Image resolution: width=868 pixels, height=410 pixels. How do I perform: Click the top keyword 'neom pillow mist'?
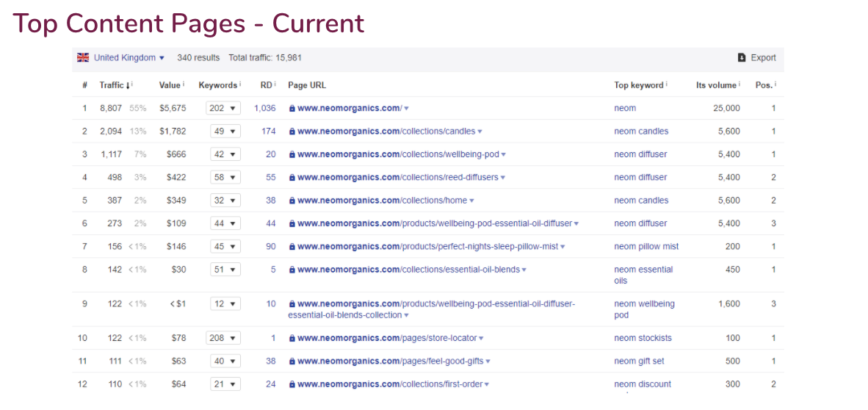coord(646,247)
